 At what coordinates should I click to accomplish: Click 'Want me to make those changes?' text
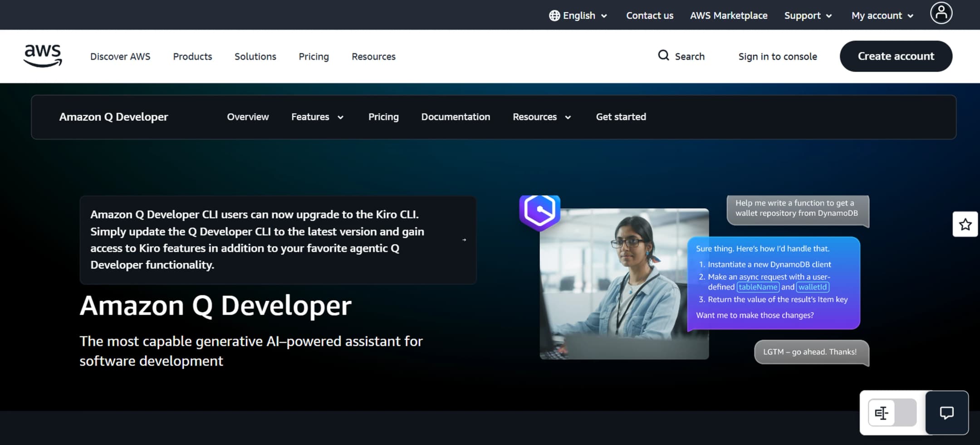pos(755,315)
